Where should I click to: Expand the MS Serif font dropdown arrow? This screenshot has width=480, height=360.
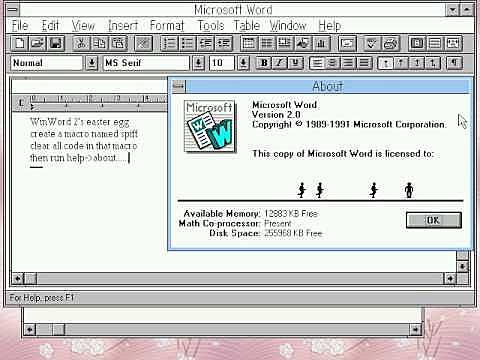[x=198, y=63]
